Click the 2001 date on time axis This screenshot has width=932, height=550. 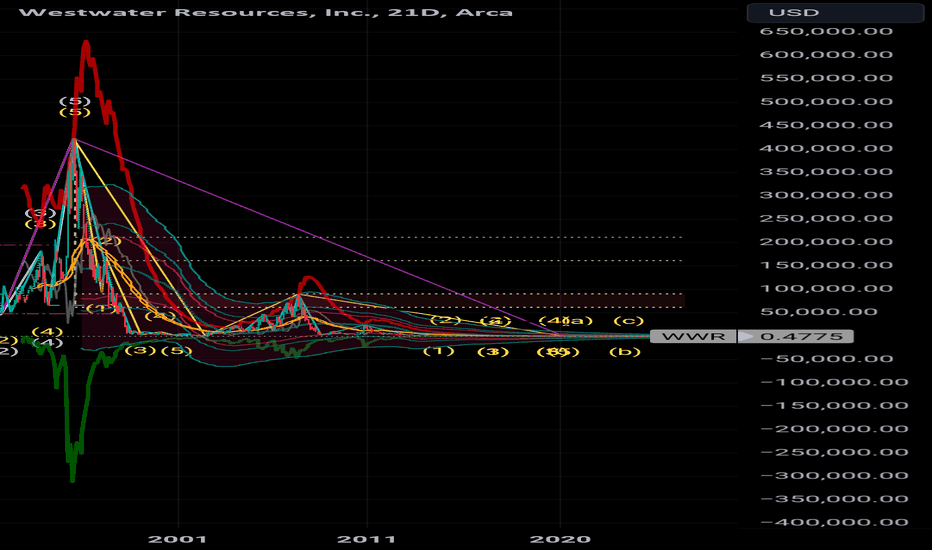(x=177, y=539)
